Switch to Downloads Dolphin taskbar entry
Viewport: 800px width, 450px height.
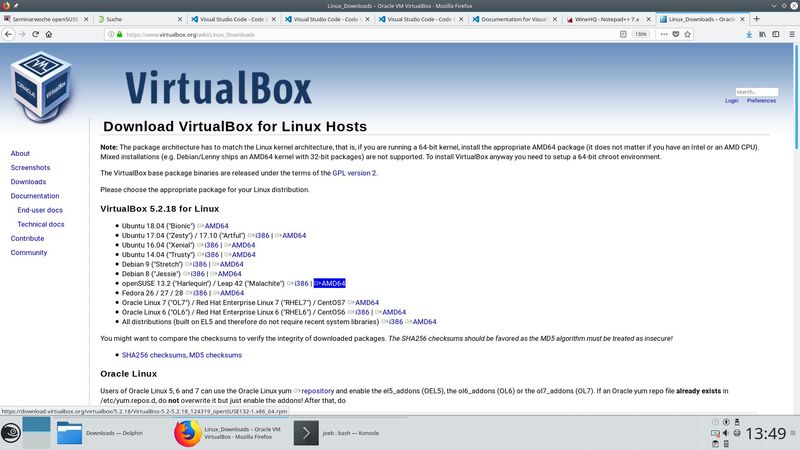[111, 433]
